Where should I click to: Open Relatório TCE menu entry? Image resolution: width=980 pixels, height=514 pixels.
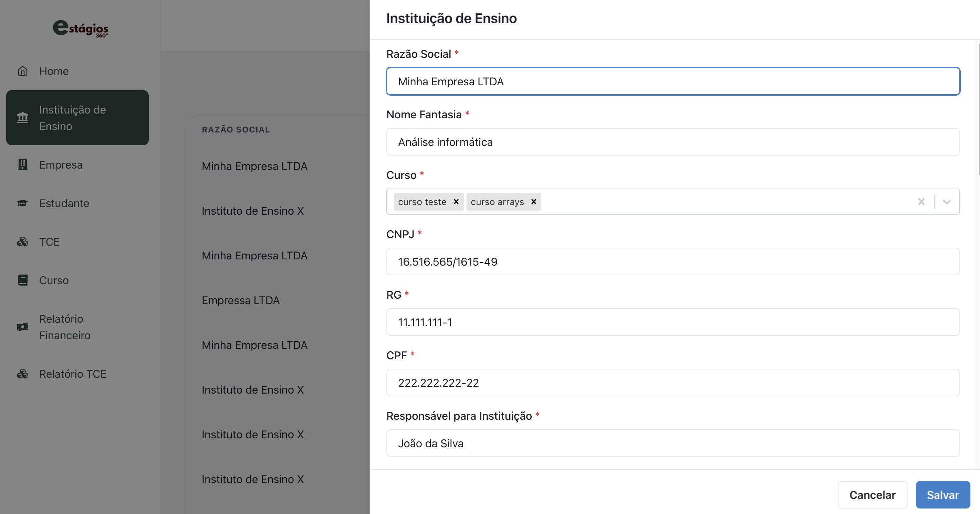tap(77, 374)
